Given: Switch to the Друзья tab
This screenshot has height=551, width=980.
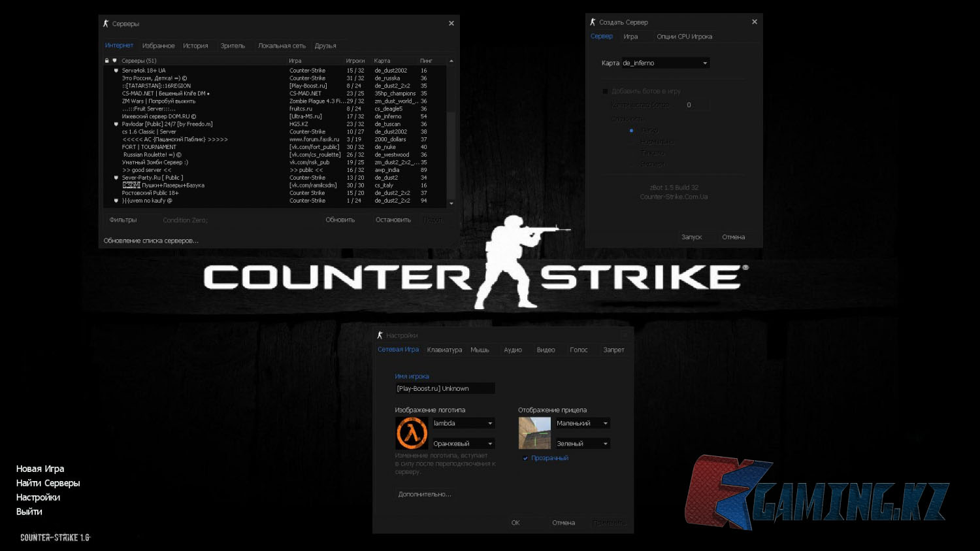Looking at the screenshot, I should point(325,46).
